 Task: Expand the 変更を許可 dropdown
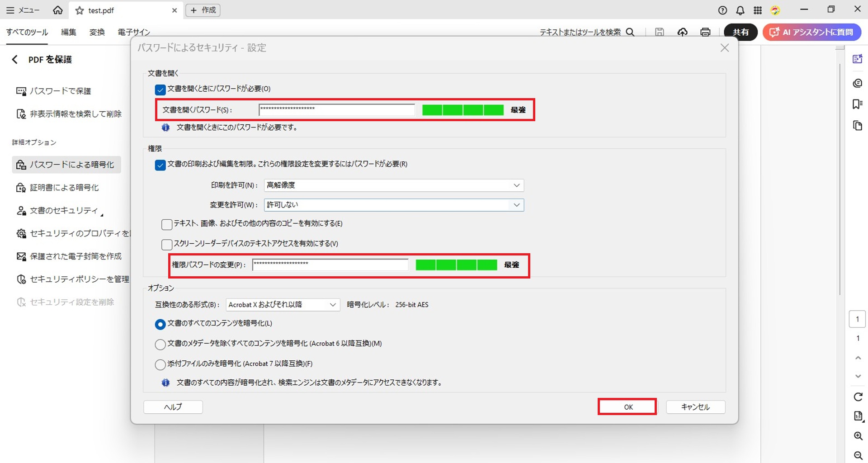click(393, 205)
